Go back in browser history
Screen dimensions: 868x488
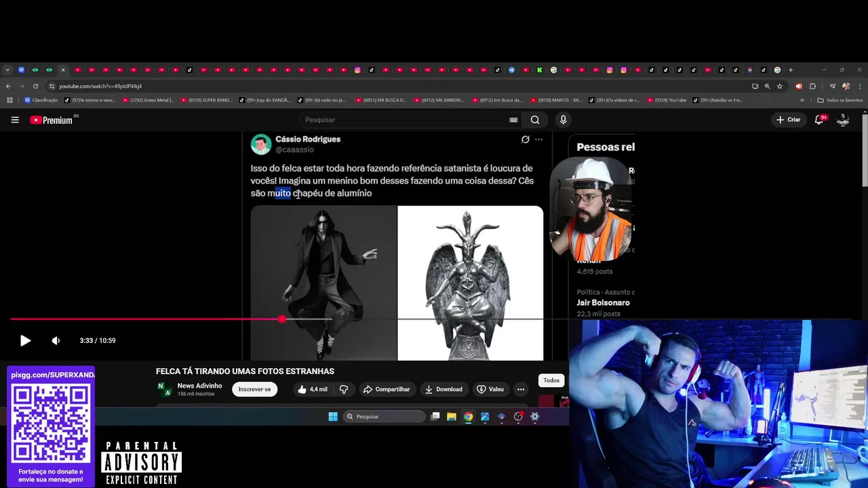tap(8, 86)
